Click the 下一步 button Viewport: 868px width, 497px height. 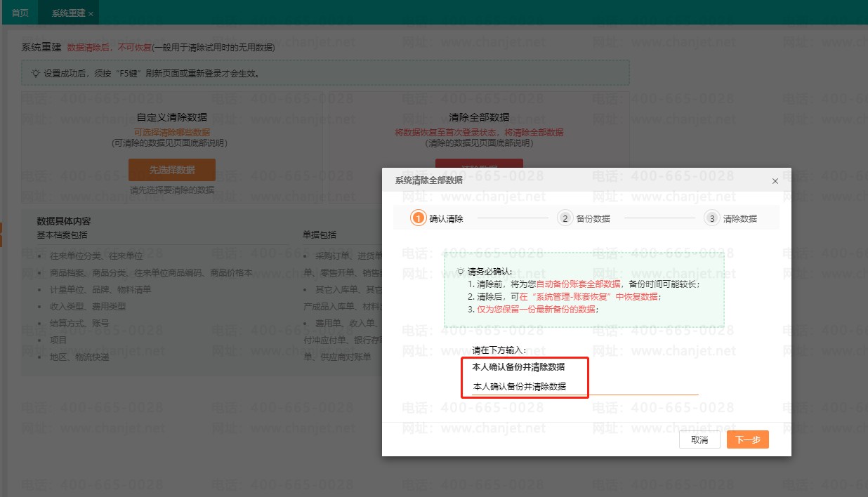tap(748, 439)
